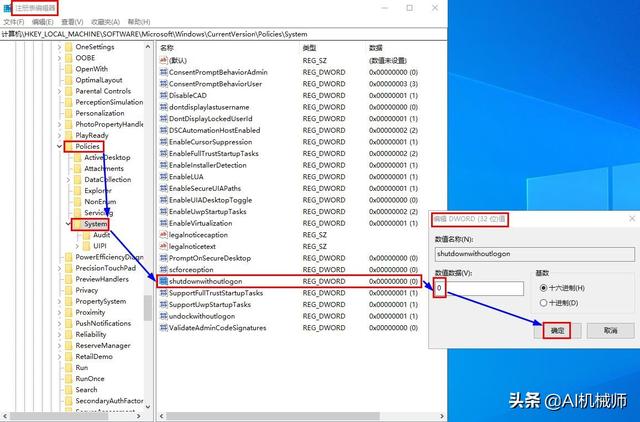
Task: Click the DontDisplayLockedUserId value icon
Action: pyautogui.click(x=164, y=119)
